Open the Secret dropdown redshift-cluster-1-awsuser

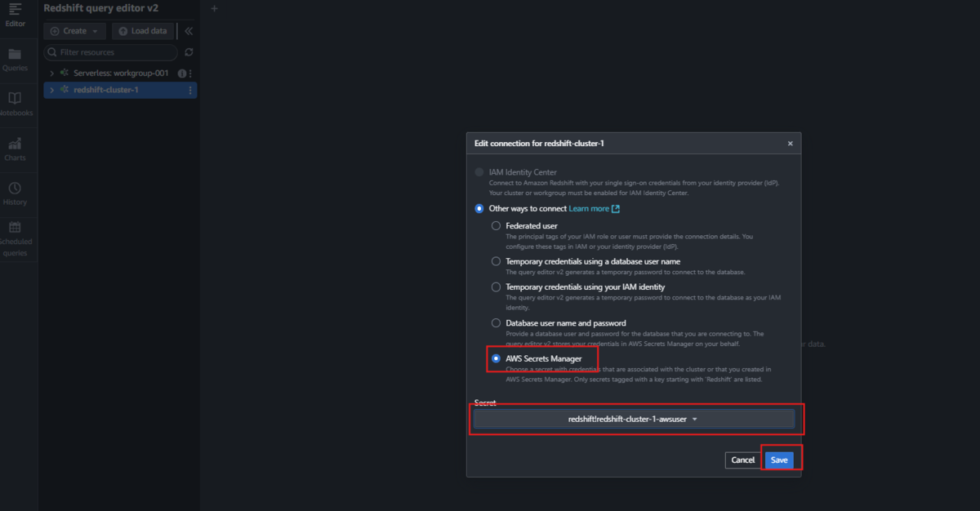pos(634,419)
